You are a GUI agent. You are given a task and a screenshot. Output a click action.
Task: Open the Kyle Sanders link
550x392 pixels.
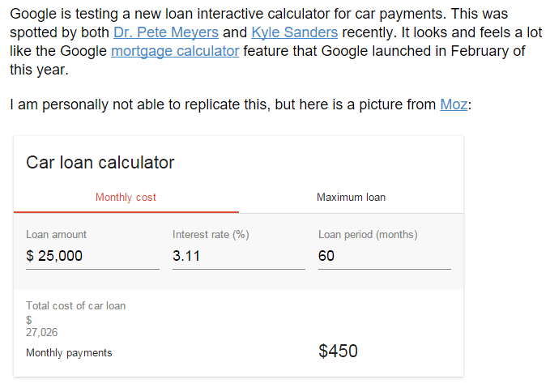pyautogui.click(x=295, y=32)
